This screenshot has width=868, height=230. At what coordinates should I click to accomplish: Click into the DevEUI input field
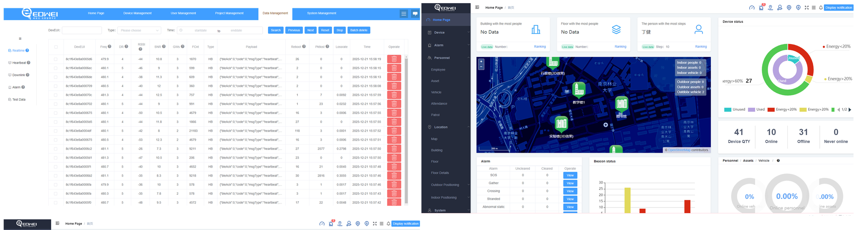coord(82,31)
